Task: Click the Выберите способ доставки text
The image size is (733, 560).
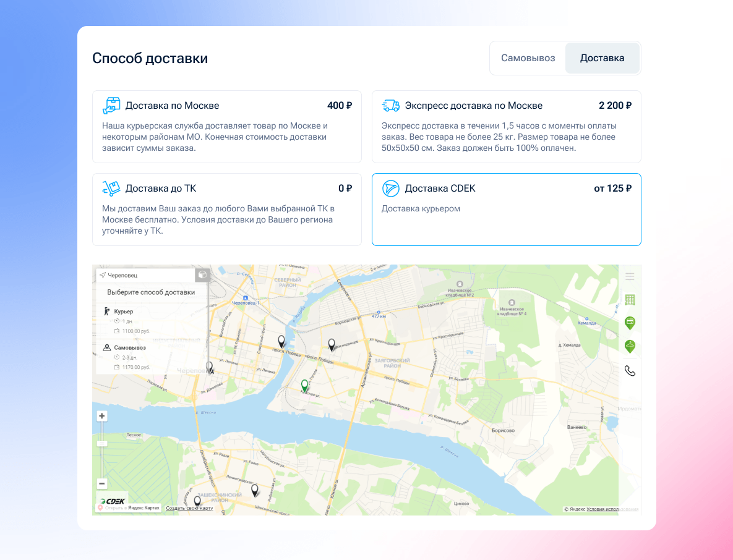Action: pyautogui.click(x=151, y=292)
